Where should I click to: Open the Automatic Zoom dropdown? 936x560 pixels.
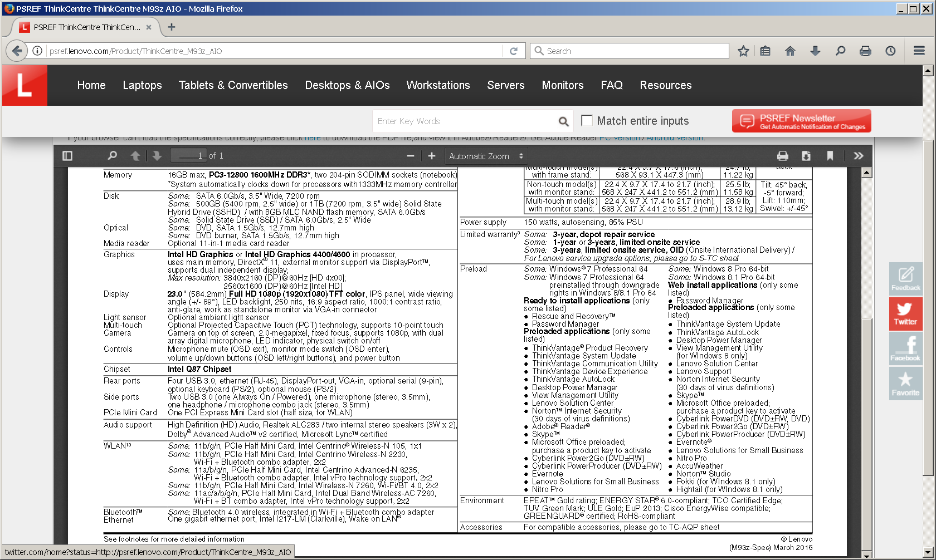[486, 156]
